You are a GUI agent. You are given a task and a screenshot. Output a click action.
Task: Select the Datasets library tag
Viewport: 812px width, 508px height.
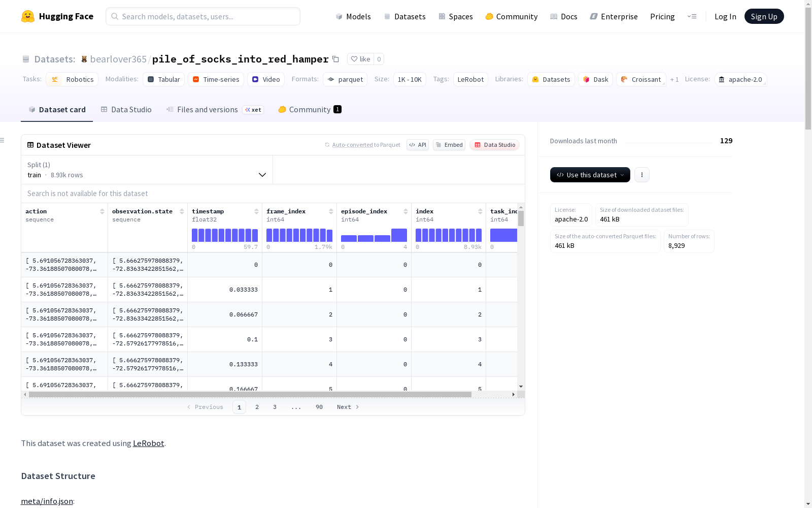(x=551, y=79)
